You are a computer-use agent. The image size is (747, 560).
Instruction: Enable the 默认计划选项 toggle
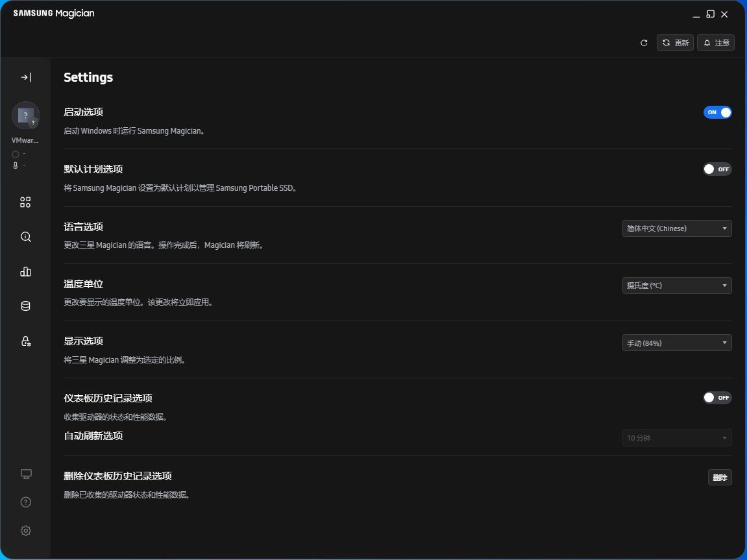tap(717, 169)
